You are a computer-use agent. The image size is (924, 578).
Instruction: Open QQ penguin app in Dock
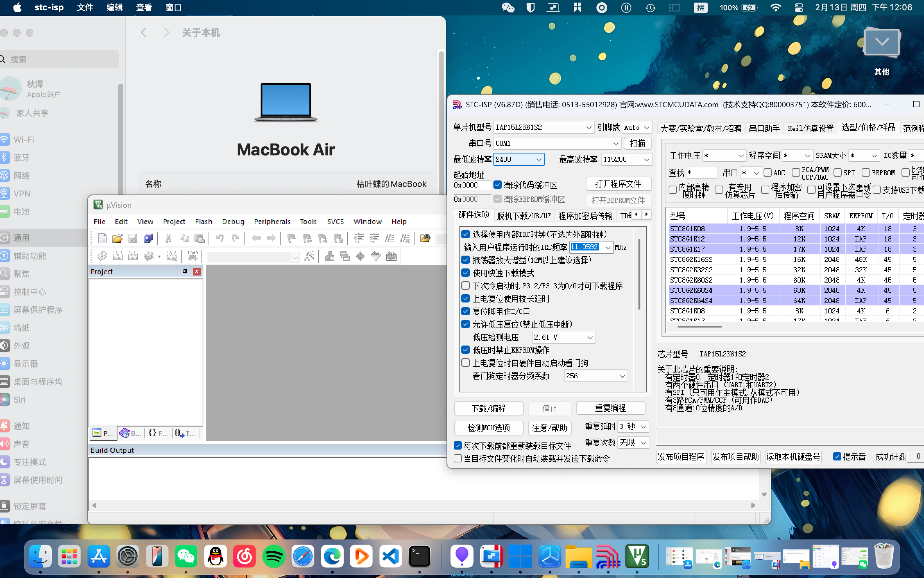(215, 556)
